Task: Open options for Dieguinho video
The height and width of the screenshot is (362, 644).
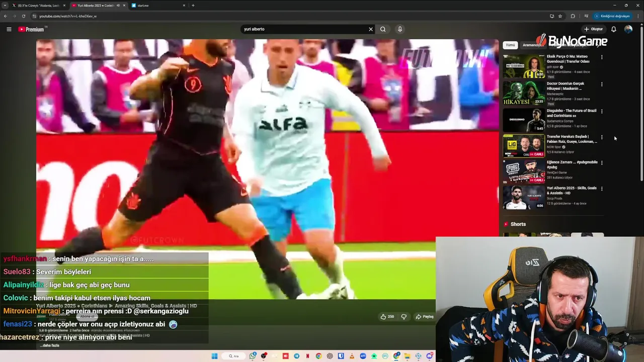Action: (x=602, y=112)
